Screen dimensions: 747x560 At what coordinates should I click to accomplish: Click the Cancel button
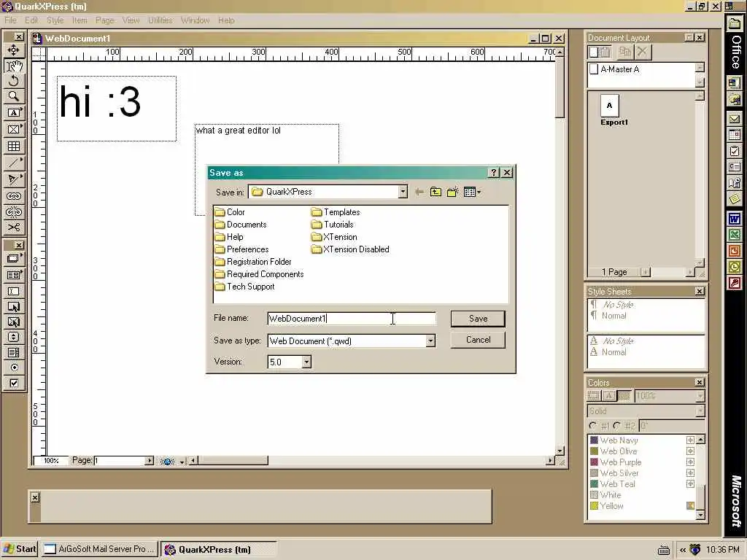[x=478, y=340]
